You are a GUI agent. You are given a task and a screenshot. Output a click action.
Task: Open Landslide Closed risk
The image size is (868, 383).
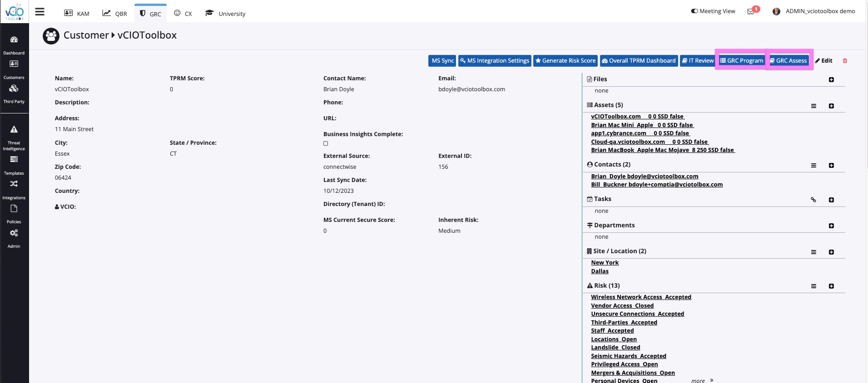coord(615,348)
